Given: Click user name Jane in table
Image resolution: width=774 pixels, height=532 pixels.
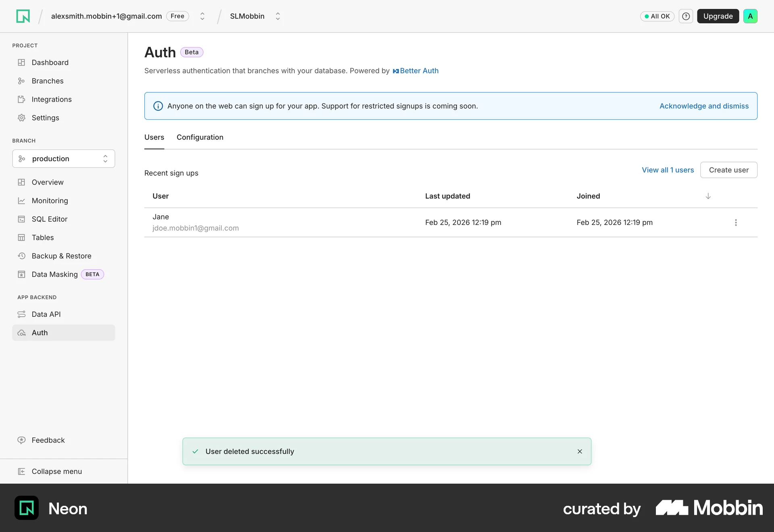Looking at the screenshot, I should [160, 217].
